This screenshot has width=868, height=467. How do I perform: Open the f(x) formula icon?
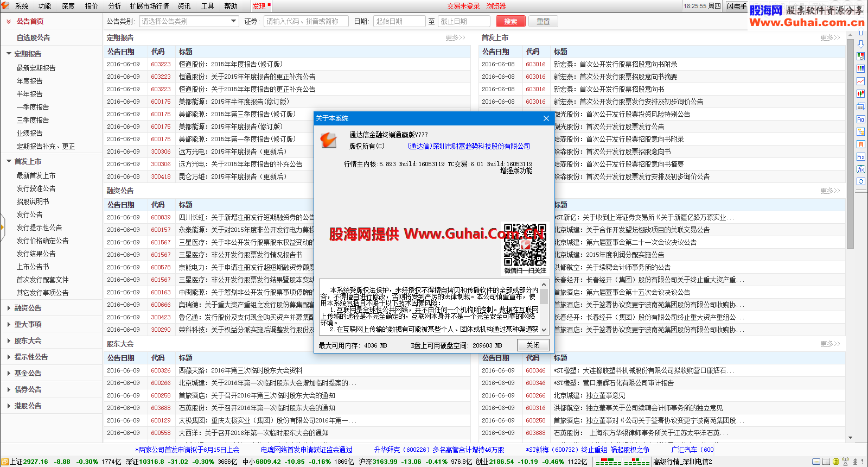[860, 169]
